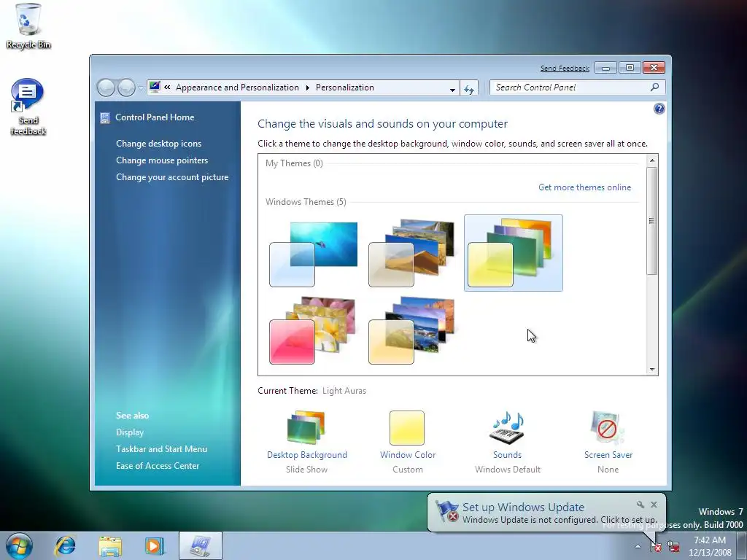Screen dimensions: 747x560
Task: Click the Desktop Background label link
Action: (307, 455)
